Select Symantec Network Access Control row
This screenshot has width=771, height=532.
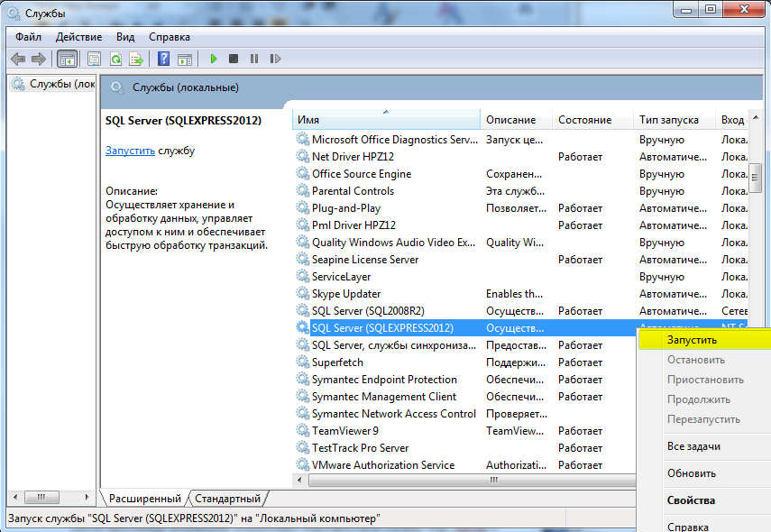coord(465,414)
